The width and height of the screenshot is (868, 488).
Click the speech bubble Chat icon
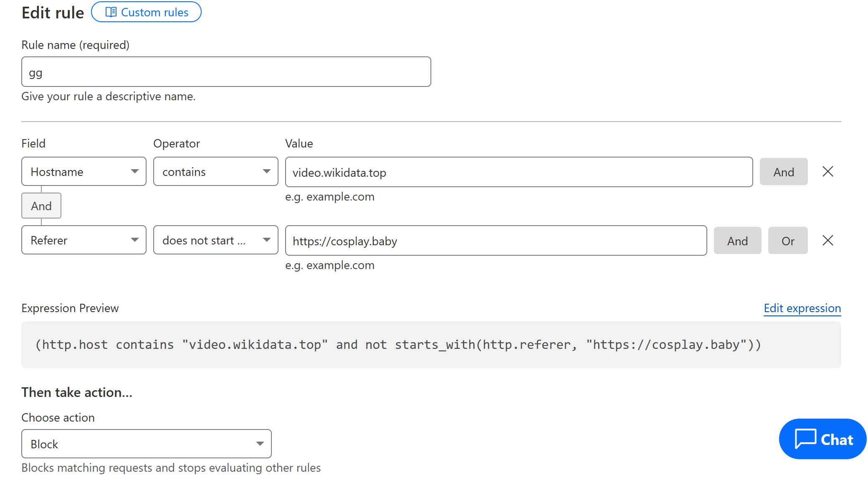[805, 439]
